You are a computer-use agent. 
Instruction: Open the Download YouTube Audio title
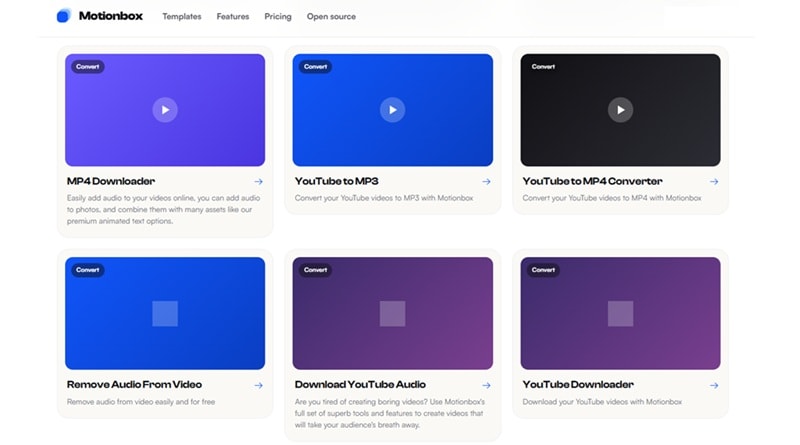point(360,384)
